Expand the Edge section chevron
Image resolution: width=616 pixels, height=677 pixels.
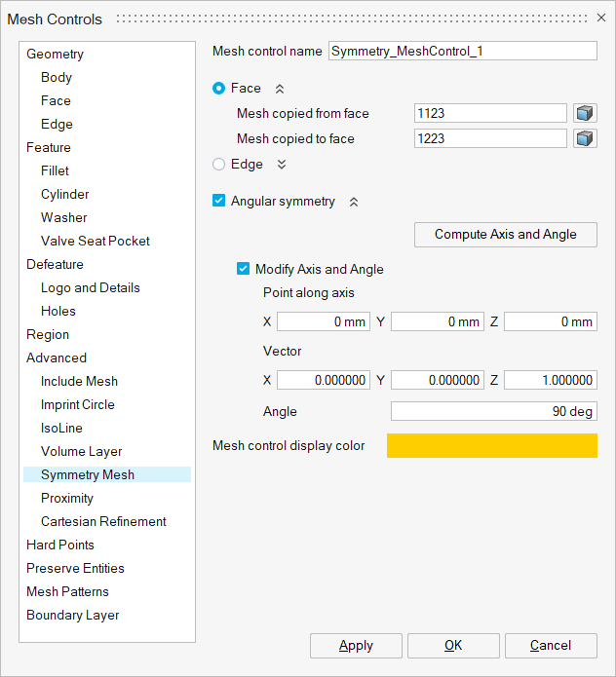pyautogui.click(x=282, y=165)
